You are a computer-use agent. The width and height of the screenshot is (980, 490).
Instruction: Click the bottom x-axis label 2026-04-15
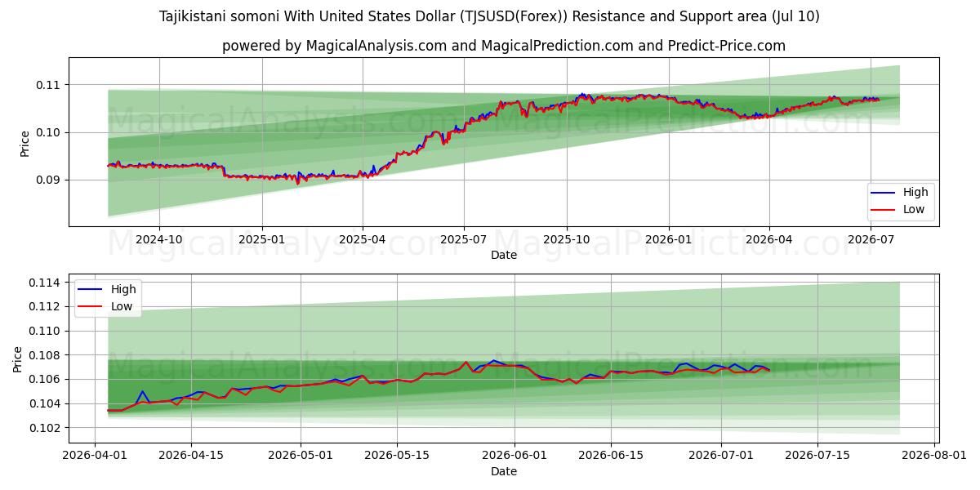(191, 457)
